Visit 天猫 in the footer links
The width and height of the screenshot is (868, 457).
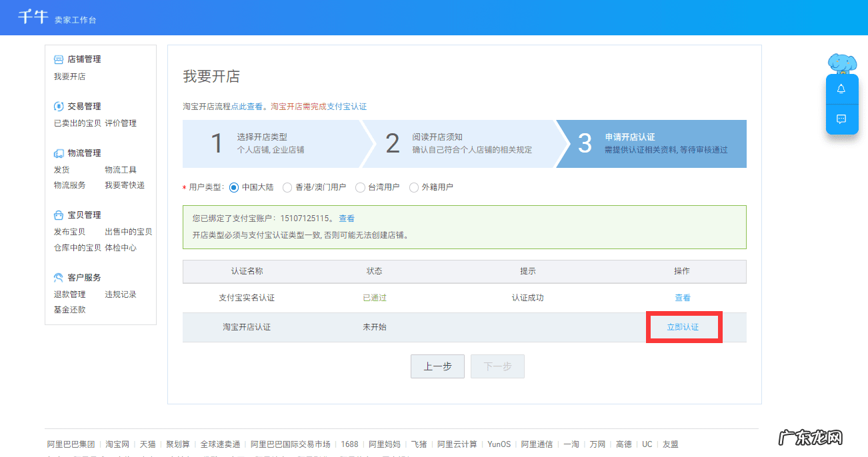148,444
